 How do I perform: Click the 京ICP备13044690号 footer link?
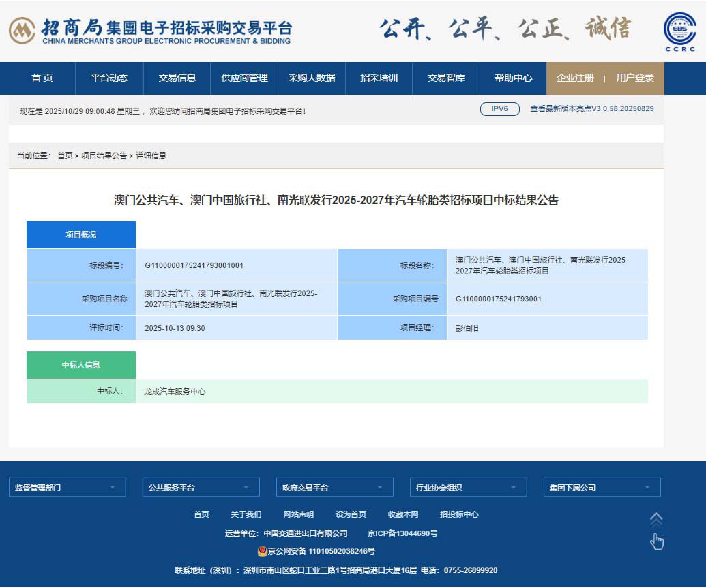tap(402, 533)
